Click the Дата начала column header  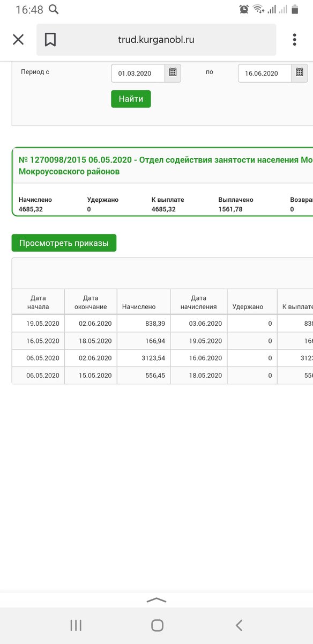pos(38,302)
